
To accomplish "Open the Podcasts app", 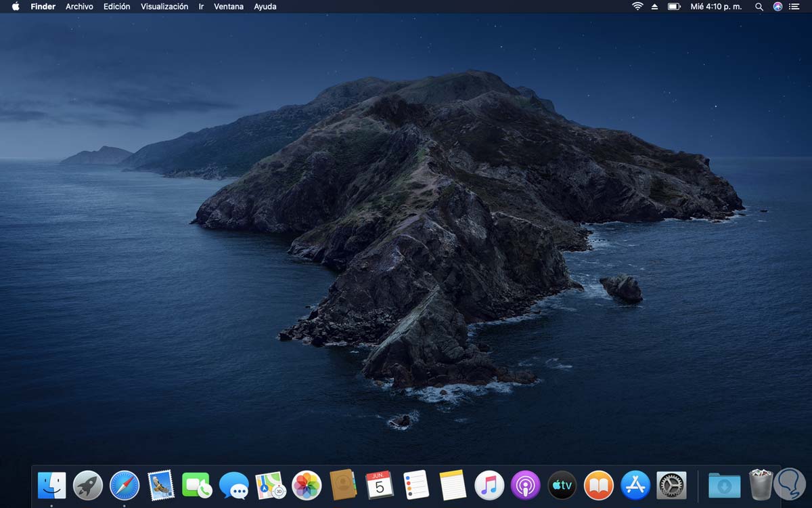I will click(x=526, y=486).
